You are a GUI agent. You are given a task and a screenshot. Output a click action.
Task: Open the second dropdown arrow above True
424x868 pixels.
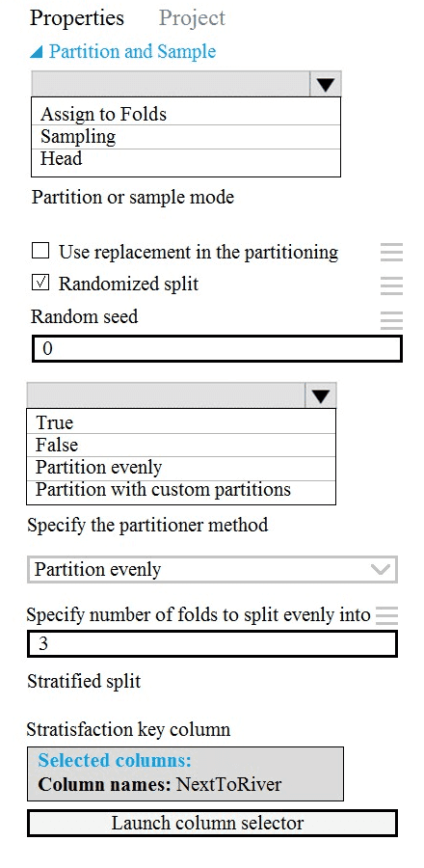click(x=321, y=395)
